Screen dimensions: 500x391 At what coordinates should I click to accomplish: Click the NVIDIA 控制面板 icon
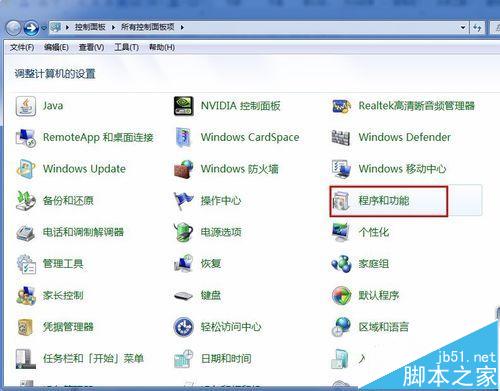click(x=183, y=106)
